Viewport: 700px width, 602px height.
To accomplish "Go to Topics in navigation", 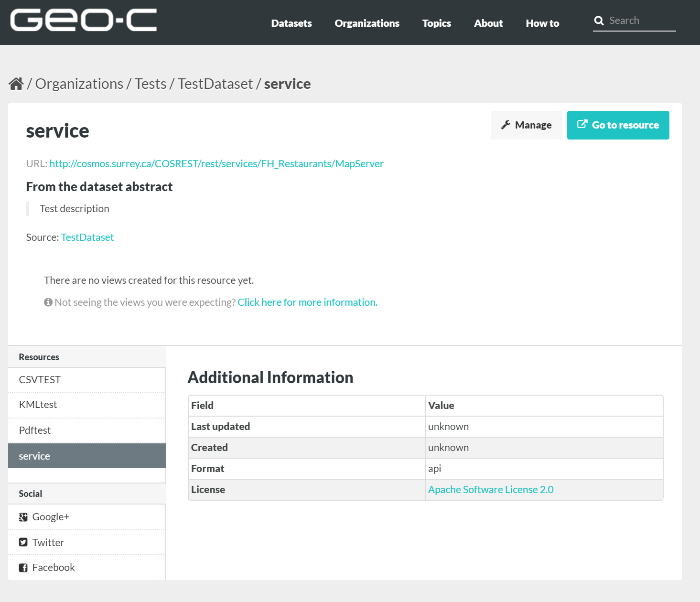I will click(437, 23).
